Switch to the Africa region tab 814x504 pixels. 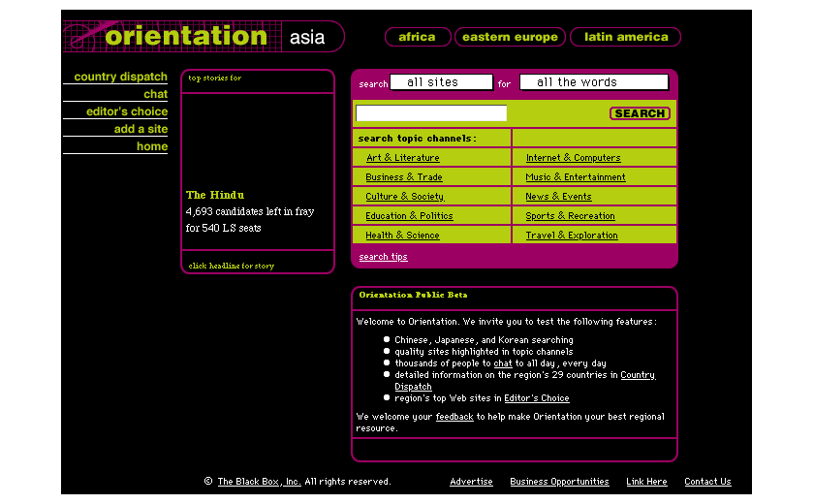418,37
